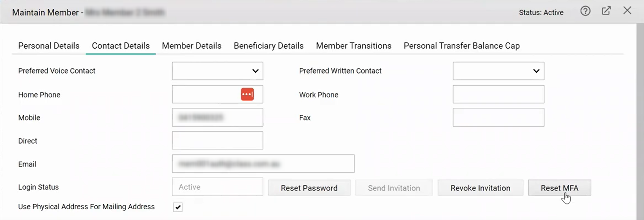Click the red action icon in Home Phone field
This screenshot has width=644, height=220.
tap(247, 94)
